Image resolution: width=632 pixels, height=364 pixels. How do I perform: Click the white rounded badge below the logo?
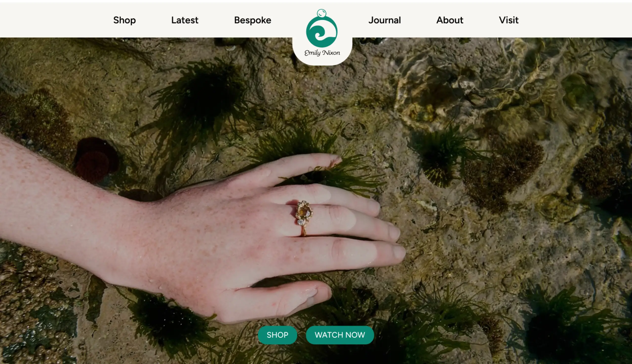pos(322,61)
